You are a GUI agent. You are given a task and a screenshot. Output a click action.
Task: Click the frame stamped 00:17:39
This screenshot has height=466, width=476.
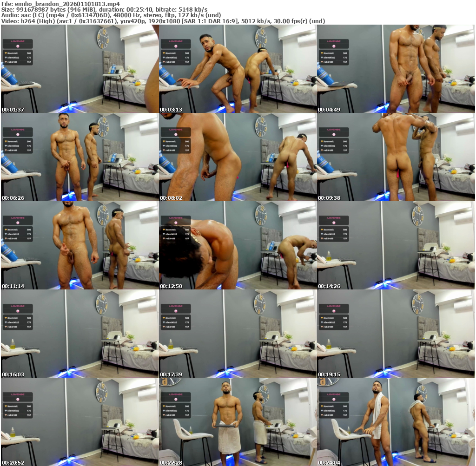click(x=238, y=334)
